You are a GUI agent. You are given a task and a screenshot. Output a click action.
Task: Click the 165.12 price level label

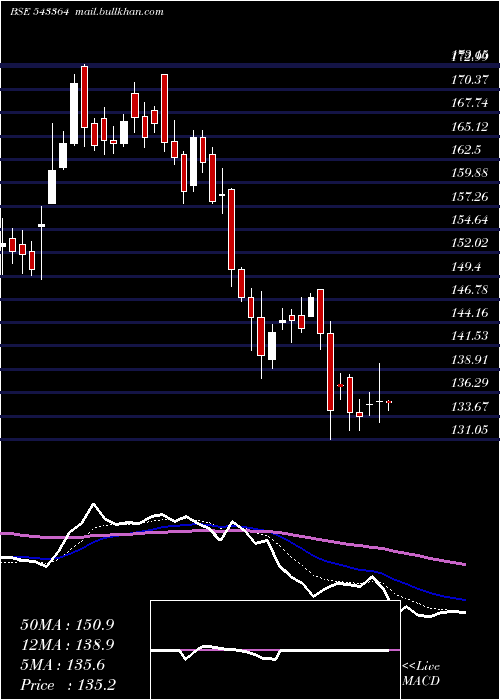pyautogui.click(x=470, y=127)
